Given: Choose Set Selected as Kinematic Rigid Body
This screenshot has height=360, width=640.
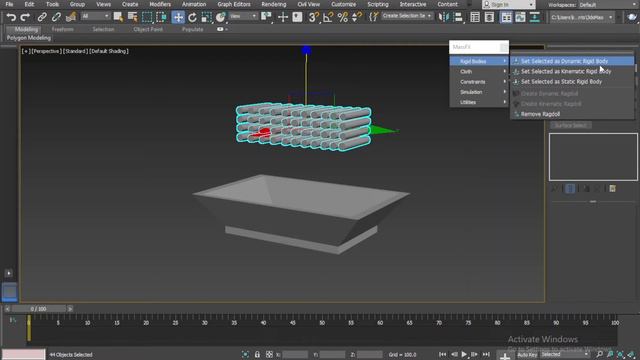Looking at the screenshot, I should (572, 71).
